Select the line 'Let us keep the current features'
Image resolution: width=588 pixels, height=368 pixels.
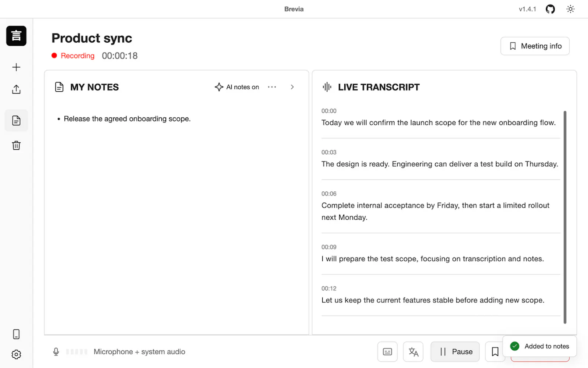pyautogui.click(x=433, y=300)
